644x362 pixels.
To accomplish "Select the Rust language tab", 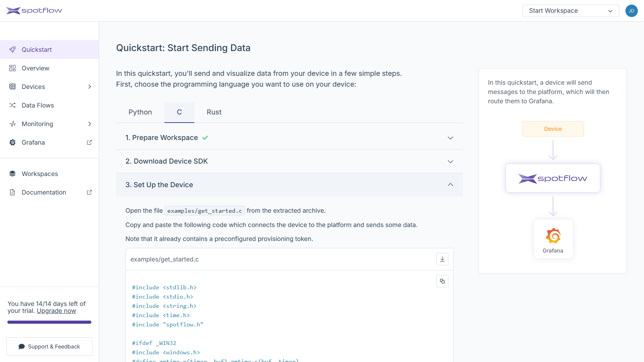I will [214, 112].
